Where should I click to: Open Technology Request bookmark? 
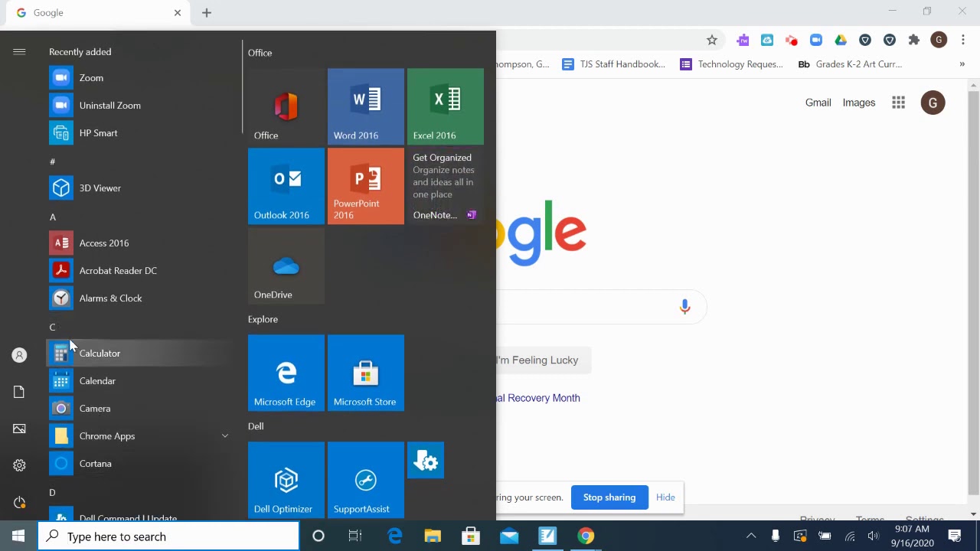click(x=731, y=64)
